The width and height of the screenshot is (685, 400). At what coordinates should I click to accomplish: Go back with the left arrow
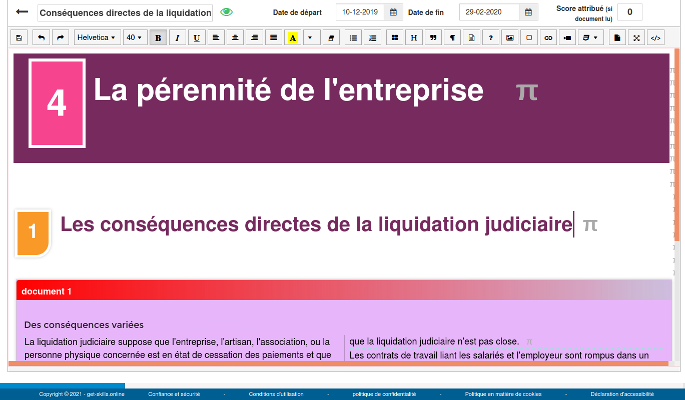pyautogui.click(x=22, y=12)
